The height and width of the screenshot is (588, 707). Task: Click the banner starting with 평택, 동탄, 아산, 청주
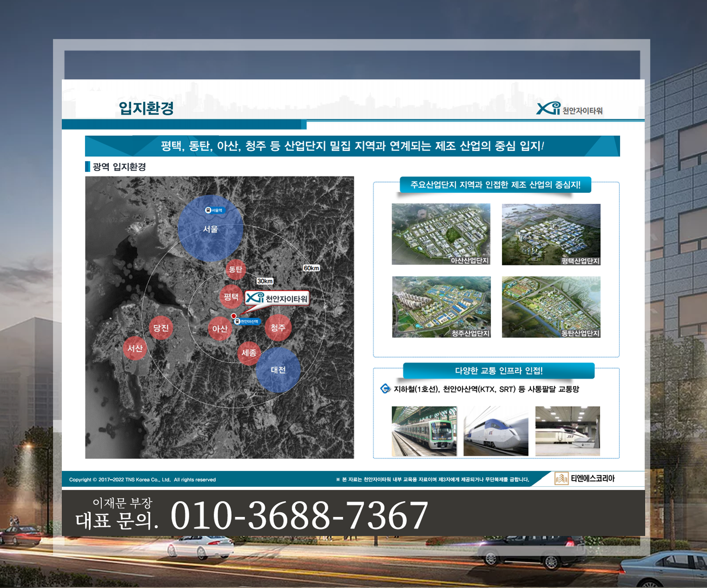coord(352,146)
